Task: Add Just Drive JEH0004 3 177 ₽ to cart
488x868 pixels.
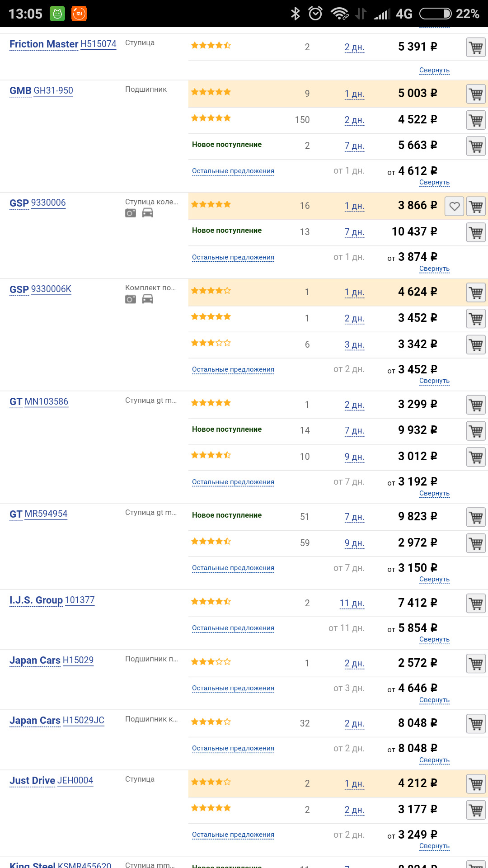Action: [476, 810]
